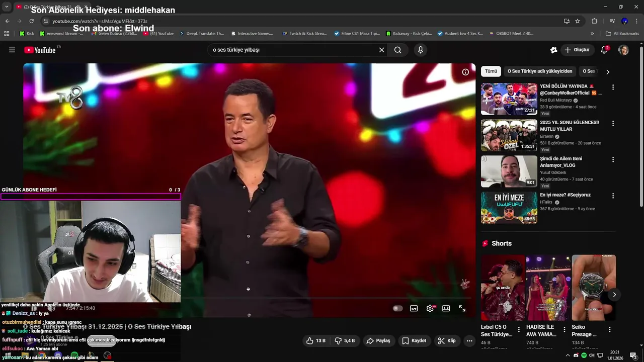Screen dimensions: 644x362
Task: Open options for 'HADİSE İLE AVA YAMA...' short
Action: point(565,330)
